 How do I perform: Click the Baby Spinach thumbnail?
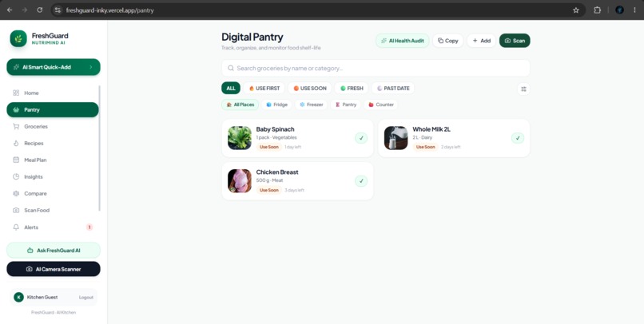pyautogui.click(x=240, y=138)
